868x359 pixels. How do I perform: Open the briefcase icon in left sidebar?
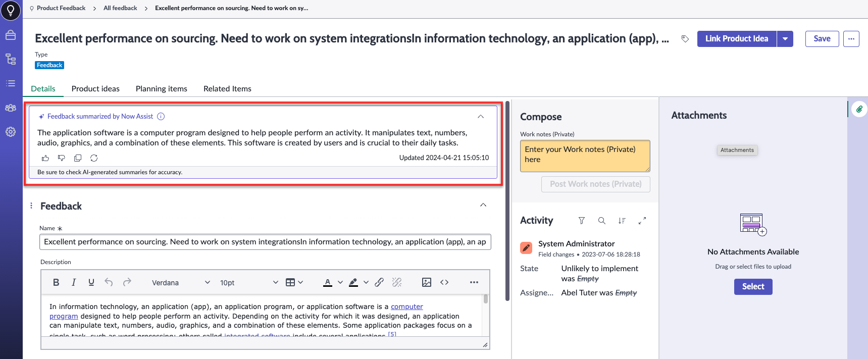point(11,35)
